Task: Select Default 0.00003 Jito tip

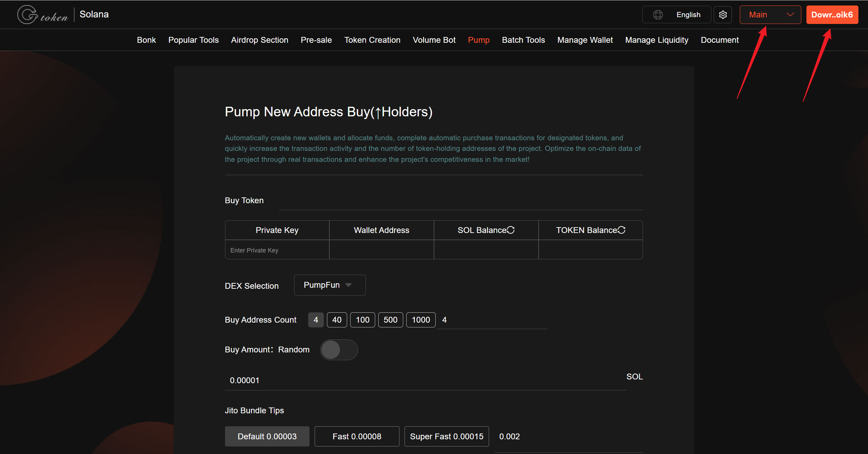Action: [x=267, y=436]
